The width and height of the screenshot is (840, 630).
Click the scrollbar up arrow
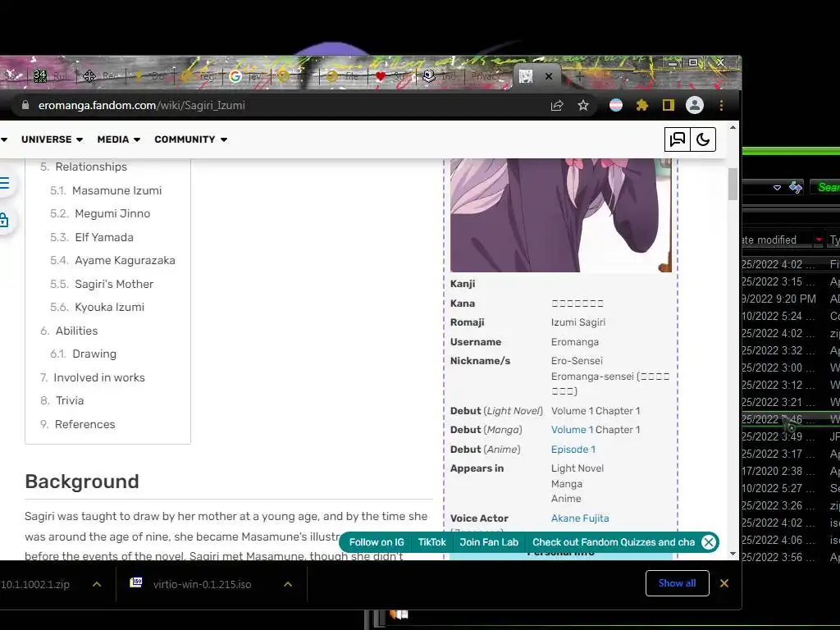point(733,127)
